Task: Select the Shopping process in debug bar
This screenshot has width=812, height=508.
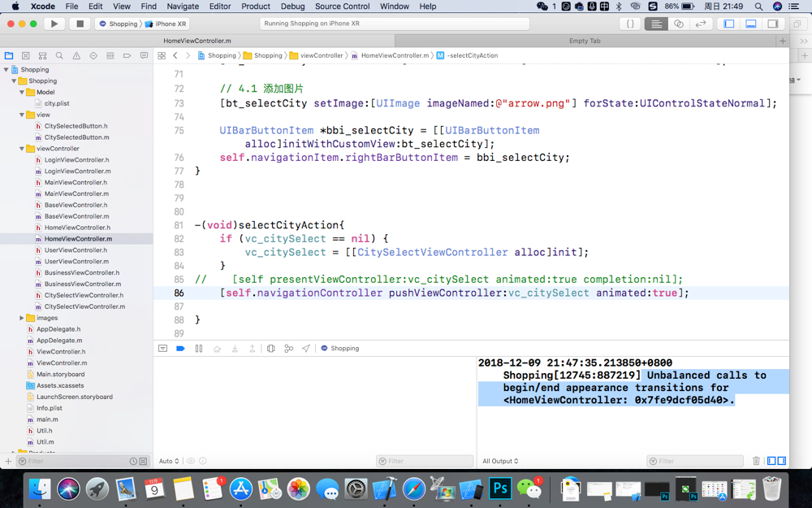Action: point(339,349)
